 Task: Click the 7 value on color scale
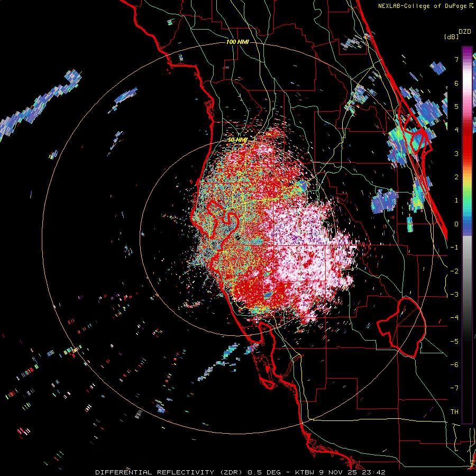(x=456, y=59)
